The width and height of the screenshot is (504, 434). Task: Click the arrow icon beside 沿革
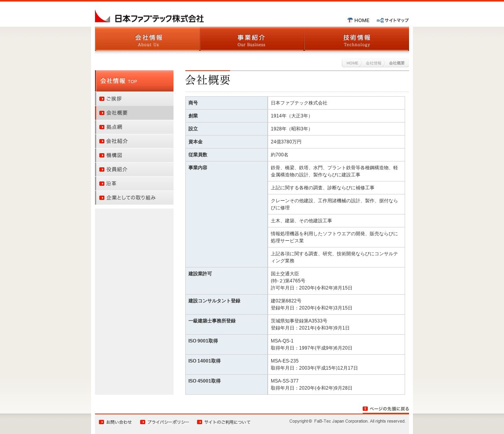[102, 184]
